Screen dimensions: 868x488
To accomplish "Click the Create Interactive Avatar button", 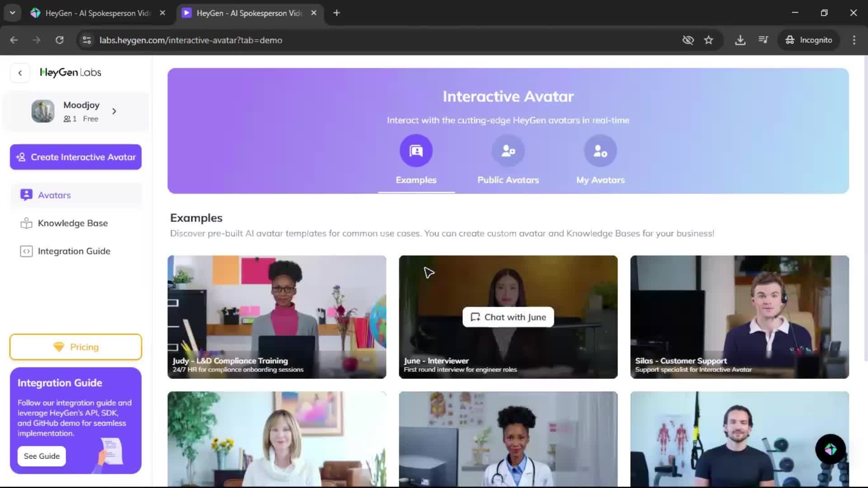I will click(x=75, y=157).
